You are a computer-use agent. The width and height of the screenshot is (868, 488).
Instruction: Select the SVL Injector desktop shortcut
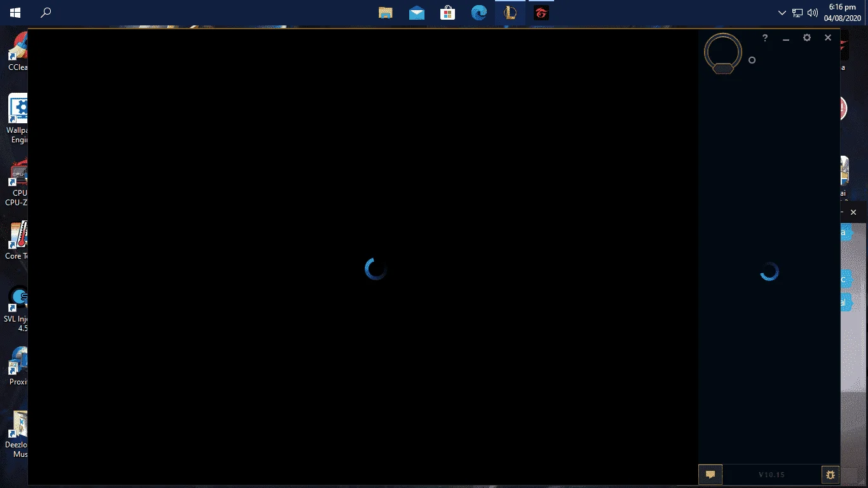[x=16, y=309]
